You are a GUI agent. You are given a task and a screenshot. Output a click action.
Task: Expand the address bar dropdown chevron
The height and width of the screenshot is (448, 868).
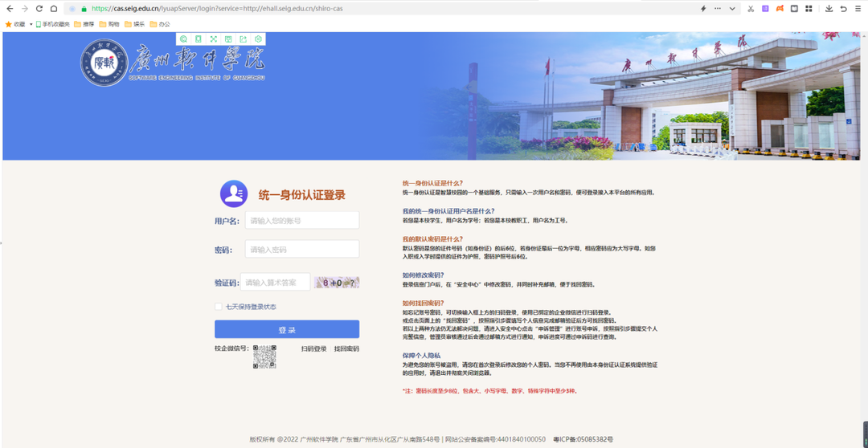point(731,8)
